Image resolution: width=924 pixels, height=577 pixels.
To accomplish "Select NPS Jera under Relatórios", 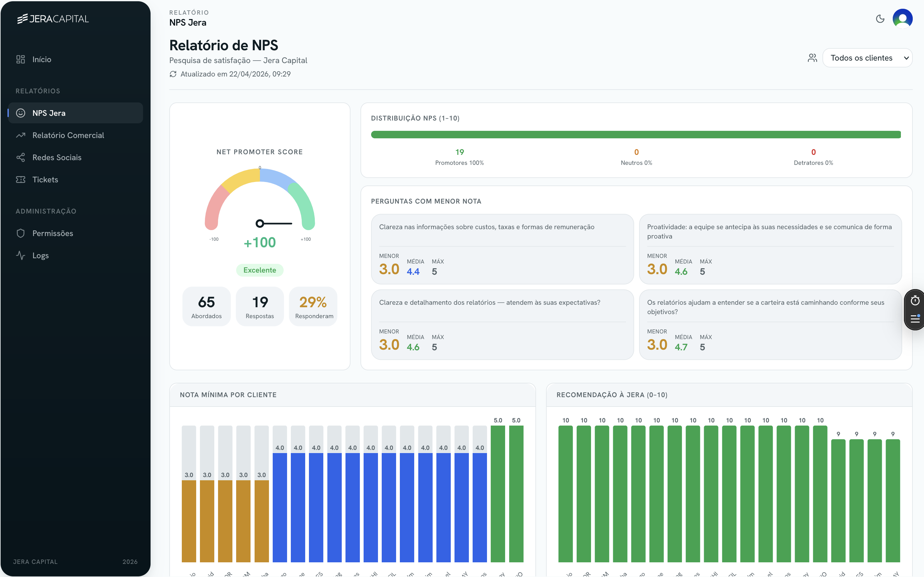I will [49, 113].
